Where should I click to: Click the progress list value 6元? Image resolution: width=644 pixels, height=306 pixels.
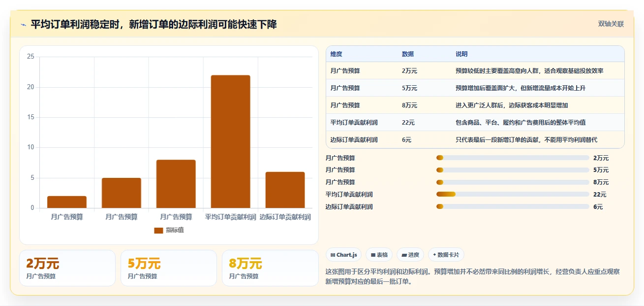pyautogui.click(x=598, y=207)
